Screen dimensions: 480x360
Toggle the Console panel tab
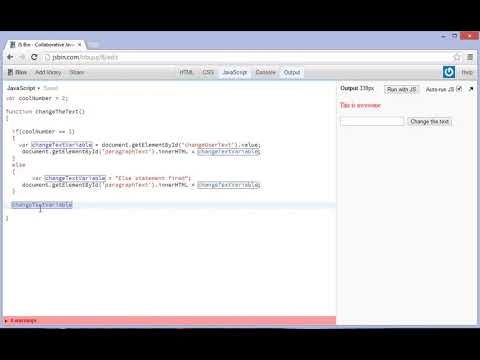265,72
